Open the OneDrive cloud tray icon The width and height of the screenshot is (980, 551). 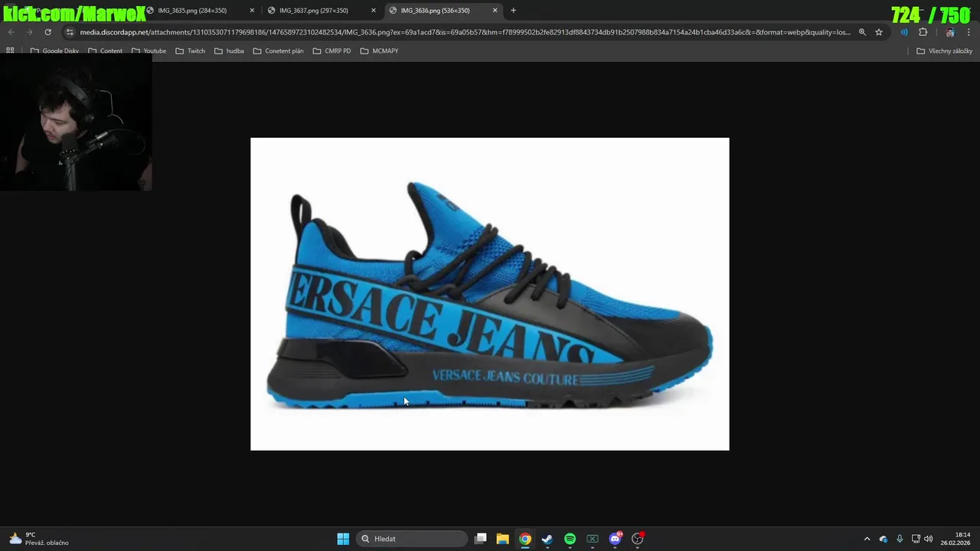pos(884,539)
